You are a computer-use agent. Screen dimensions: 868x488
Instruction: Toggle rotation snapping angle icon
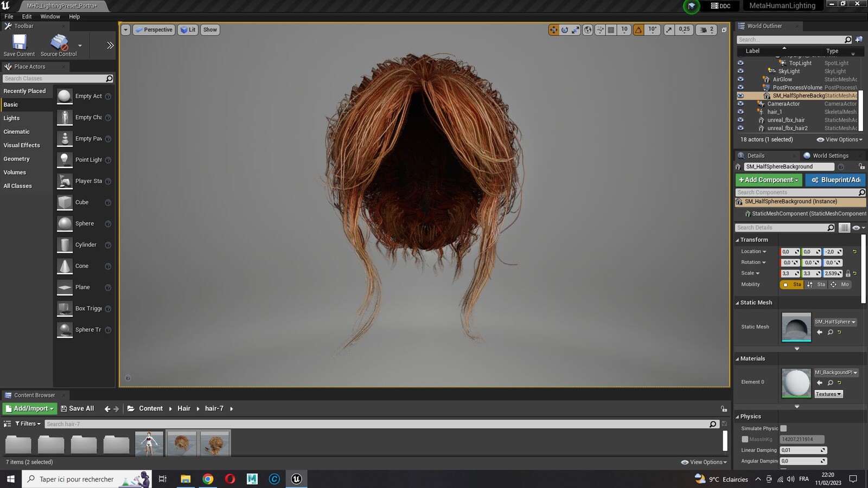click(639, 30)
